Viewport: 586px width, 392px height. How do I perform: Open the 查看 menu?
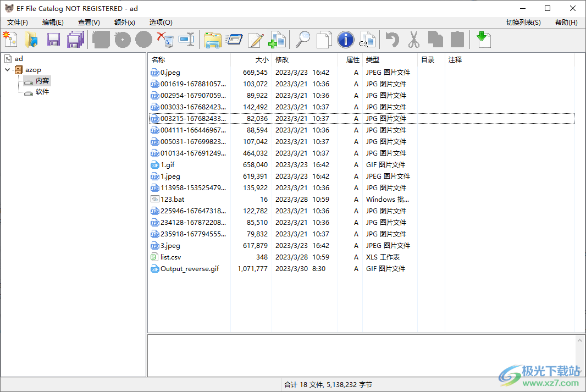click(88, 22)
